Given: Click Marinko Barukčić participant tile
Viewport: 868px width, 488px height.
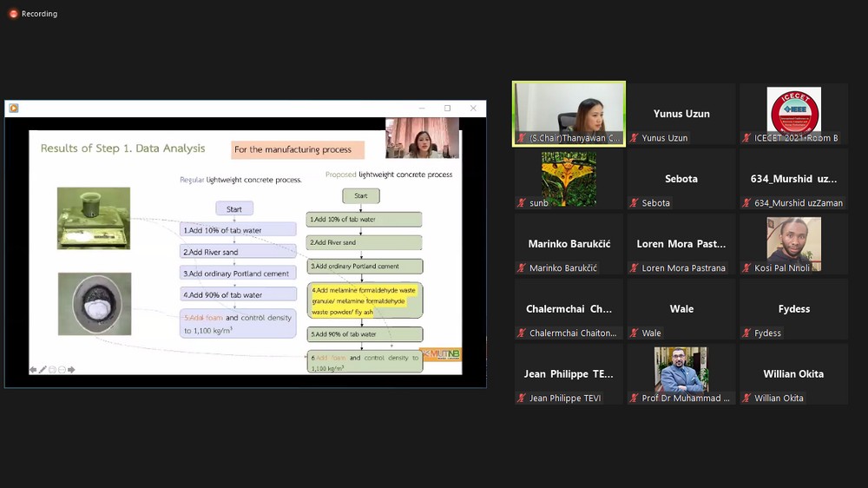Looking at the screenshot, I should point(569,244).
